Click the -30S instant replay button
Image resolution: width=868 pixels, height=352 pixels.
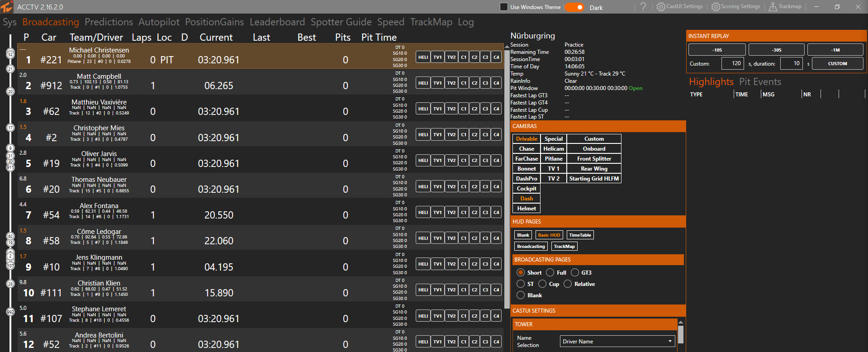pyautogui.click(x=776, y=50)
